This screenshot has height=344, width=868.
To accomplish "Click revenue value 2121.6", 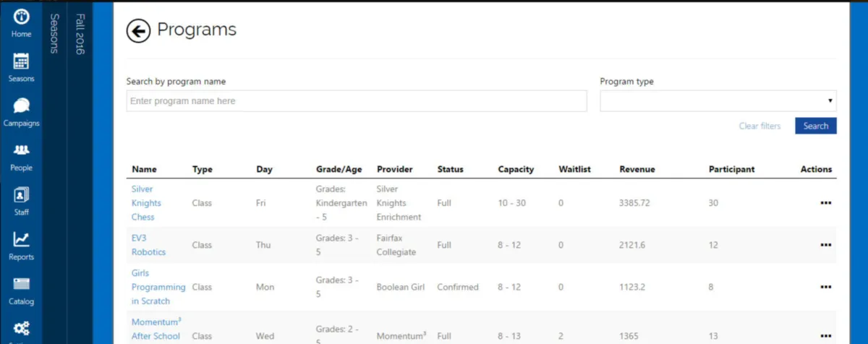I will 633,245.
